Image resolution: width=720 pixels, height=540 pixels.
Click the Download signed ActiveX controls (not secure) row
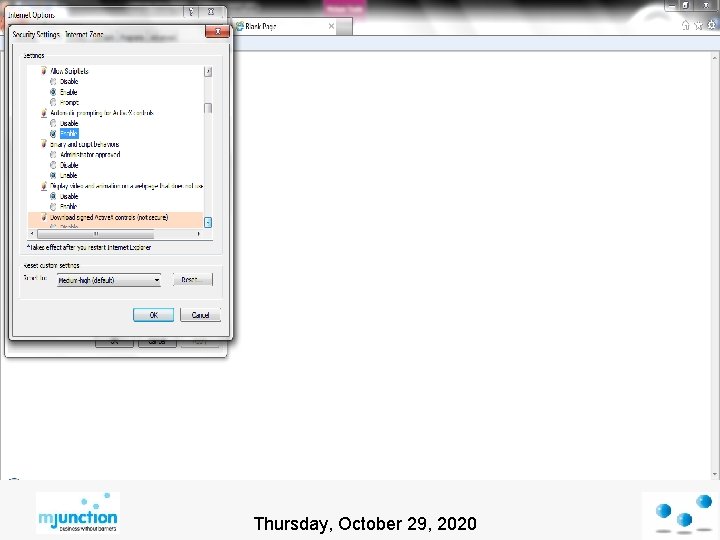point(115,217)
